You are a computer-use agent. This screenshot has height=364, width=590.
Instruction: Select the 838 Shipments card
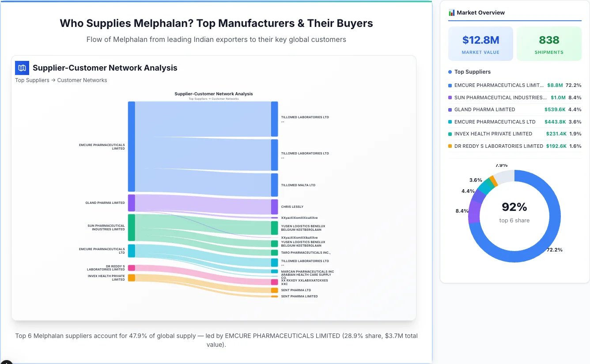[549, 43]
